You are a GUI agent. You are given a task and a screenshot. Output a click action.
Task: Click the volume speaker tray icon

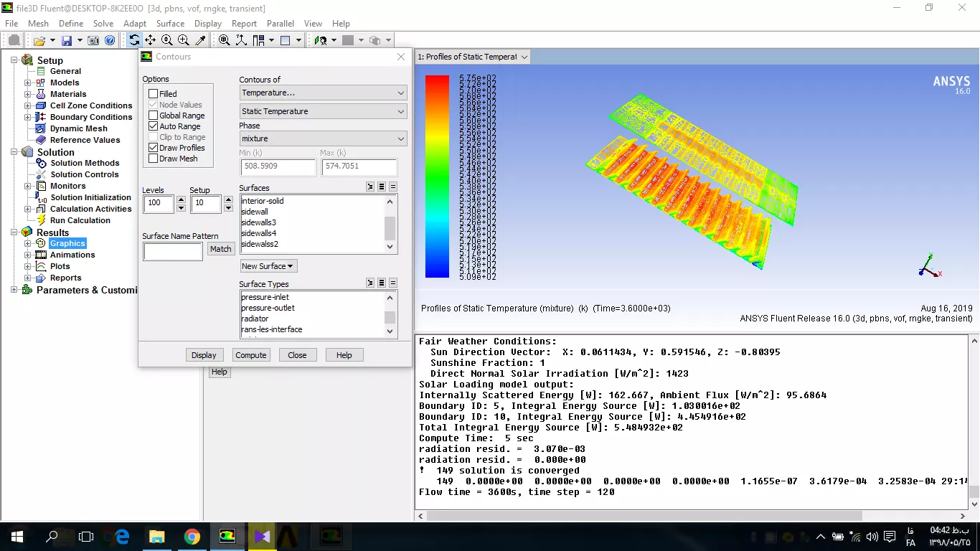coord(872,537)
